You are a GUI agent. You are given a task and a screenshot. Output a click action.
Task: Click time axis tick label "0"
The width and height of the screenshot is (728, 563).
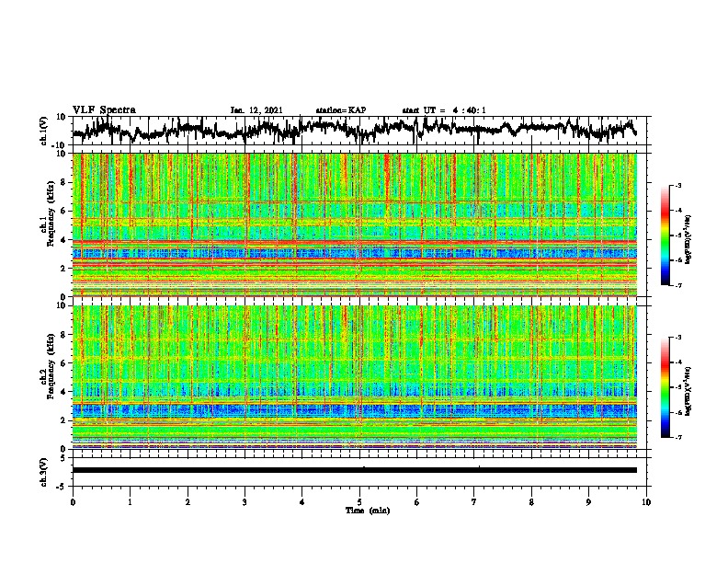(x=73, y=502)
